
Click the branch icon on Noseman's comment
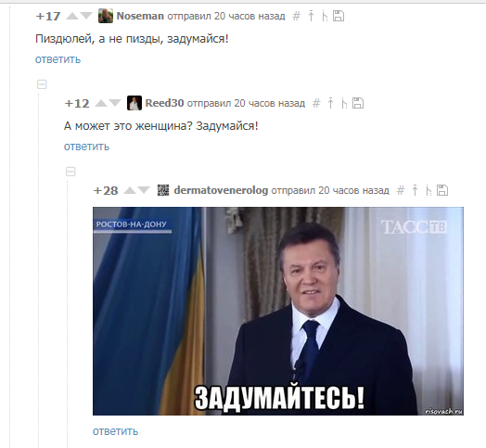pos(325,16)
